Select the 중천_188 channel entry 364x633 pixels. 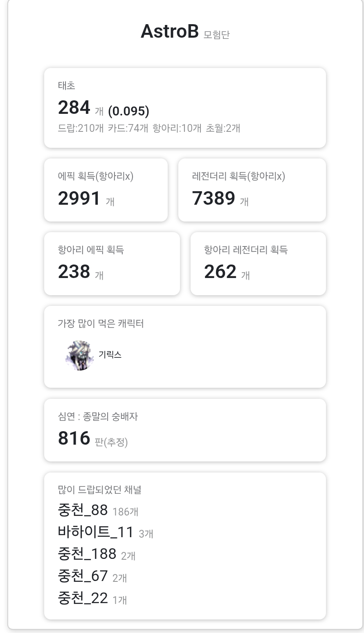87,554
